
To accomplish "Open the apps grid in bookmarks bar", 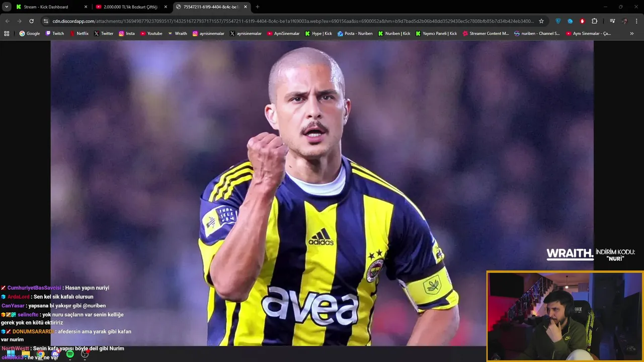I will click(x=7, y=34).
